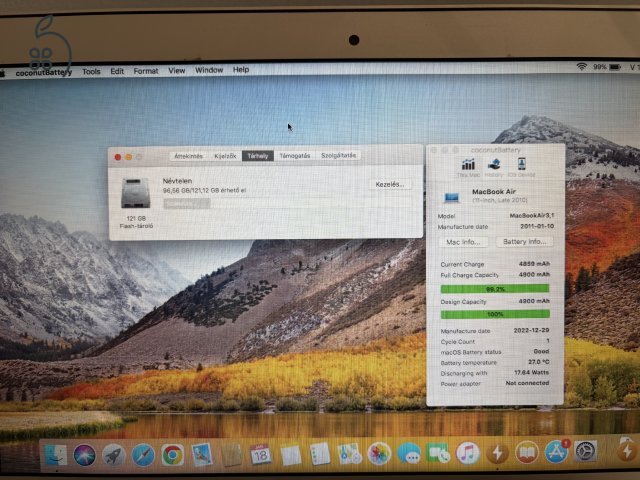Click the Full Charge Capacity row

[x=495, y=275]
